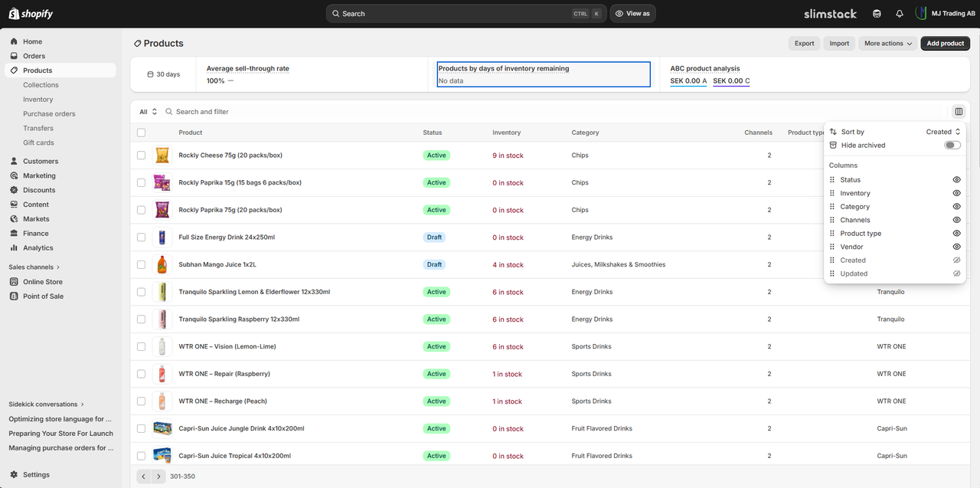980x488 pixels.
Task: Hide the Channels column with its eye icon
Action: coord(956,220)
